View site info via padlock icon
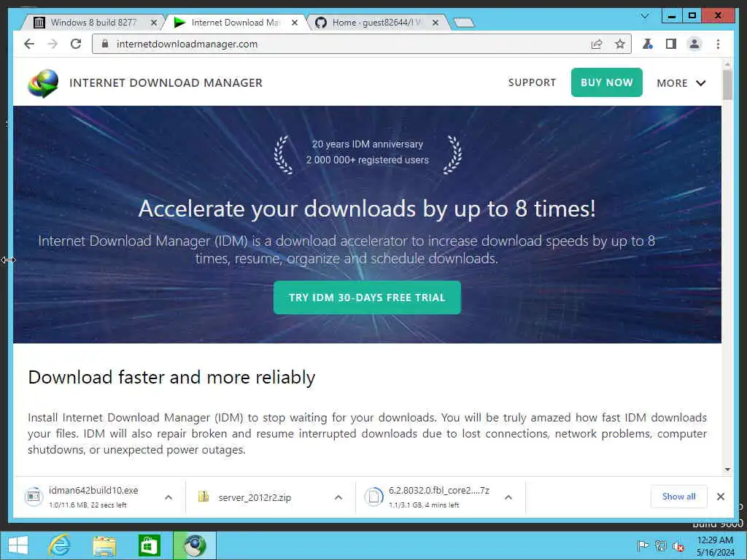The height and width of the screenshot is (560, 747). coord(105,43)
